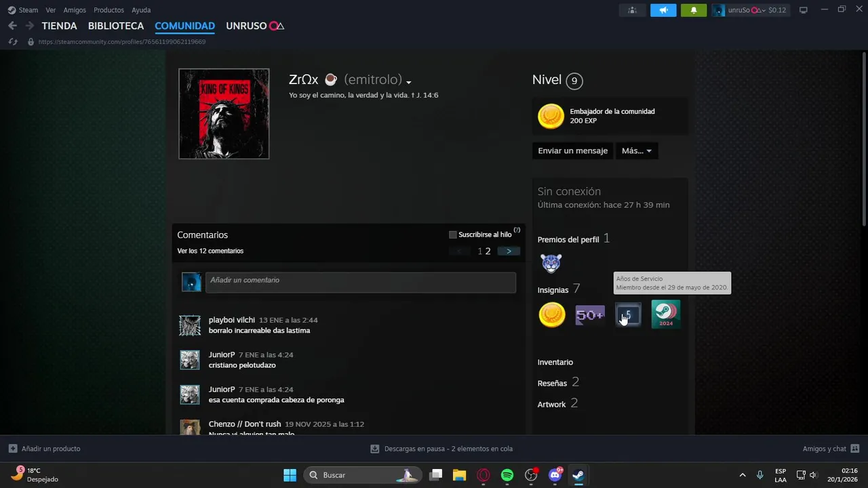Open playboi vilchi's profile name link
Image resolution: width=868 pixels, height=488 pixels.
point(232,320)
